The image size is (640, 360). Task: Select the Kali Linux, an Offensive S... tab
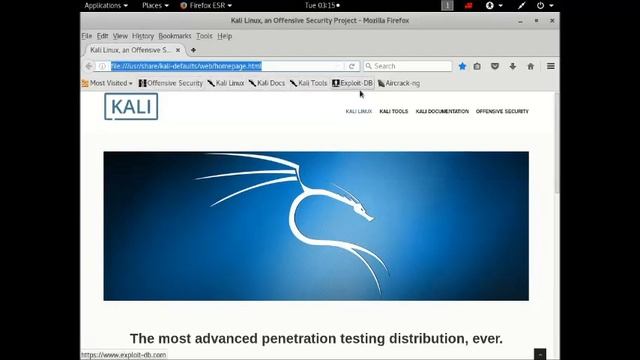tap(134, 50)
